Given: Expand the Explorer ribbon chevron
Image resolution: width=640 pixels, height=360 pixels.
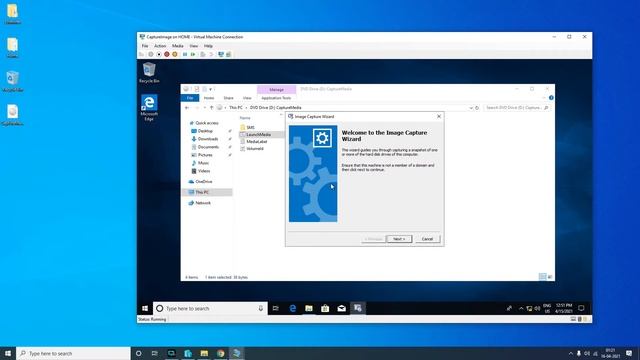Looking at the screenshot, I should click(x=544, y=98).
